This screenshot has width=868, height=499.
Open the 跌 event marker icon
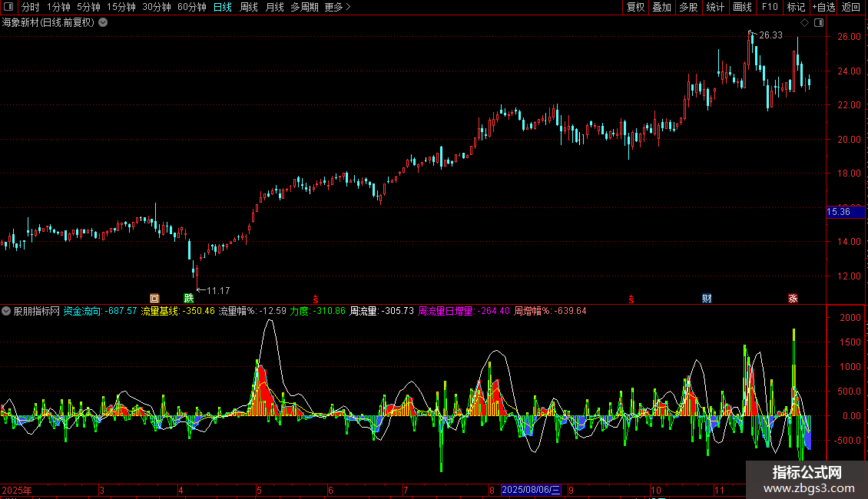pos(189,298)
